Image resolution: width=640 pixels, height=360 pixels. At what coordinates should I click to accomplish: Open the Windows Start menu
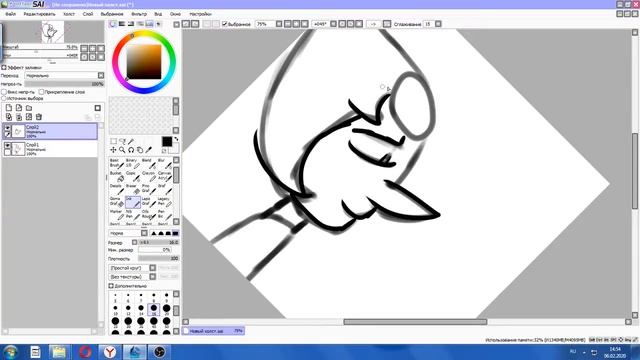tap(10, 352)
